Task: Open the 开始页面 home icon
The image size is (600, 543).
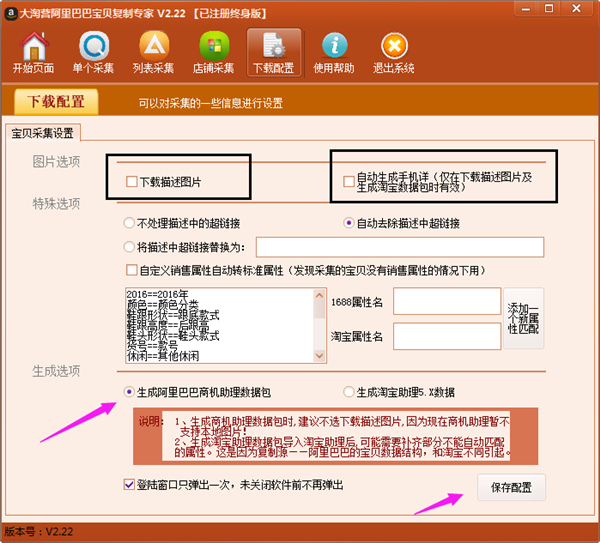Action: (x=34, y=52)
